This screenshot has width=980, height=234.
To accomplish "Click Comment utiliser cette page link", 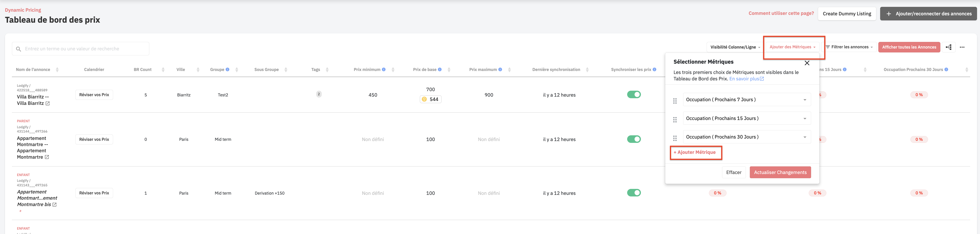I will (x=781, y=13).
